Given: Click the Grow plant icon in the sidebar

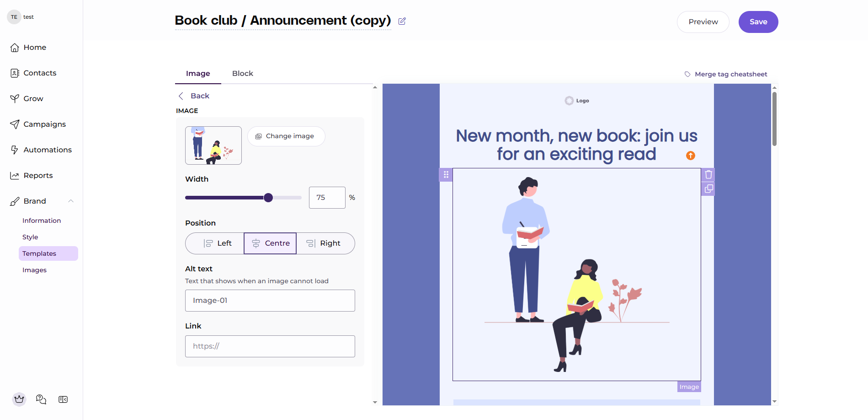Looking at the screenshot, I should (x=15, y=99).
